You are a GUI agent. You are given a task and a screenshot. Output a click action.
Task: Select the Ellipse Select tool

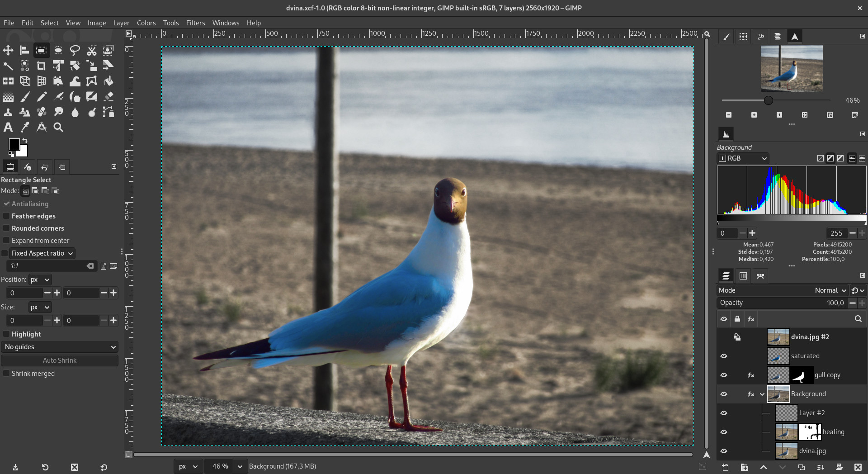point(58,50)
